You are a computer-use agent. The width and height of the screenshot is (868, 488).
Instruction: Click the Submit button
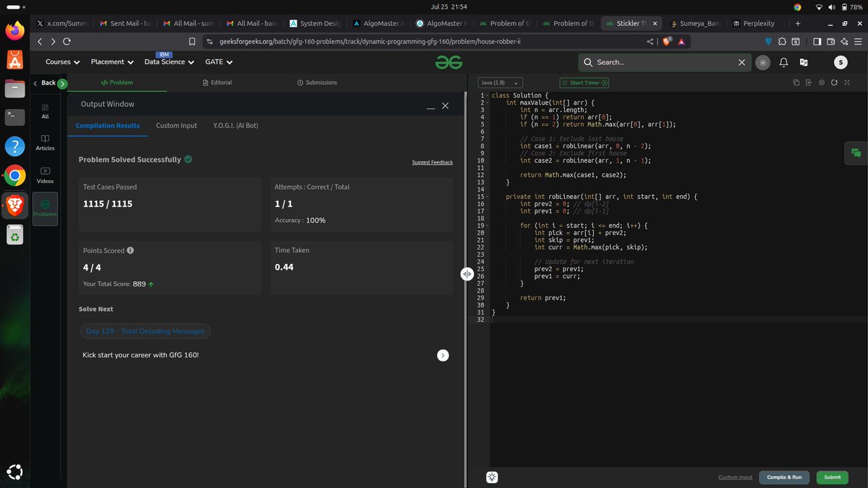[832, 477]
